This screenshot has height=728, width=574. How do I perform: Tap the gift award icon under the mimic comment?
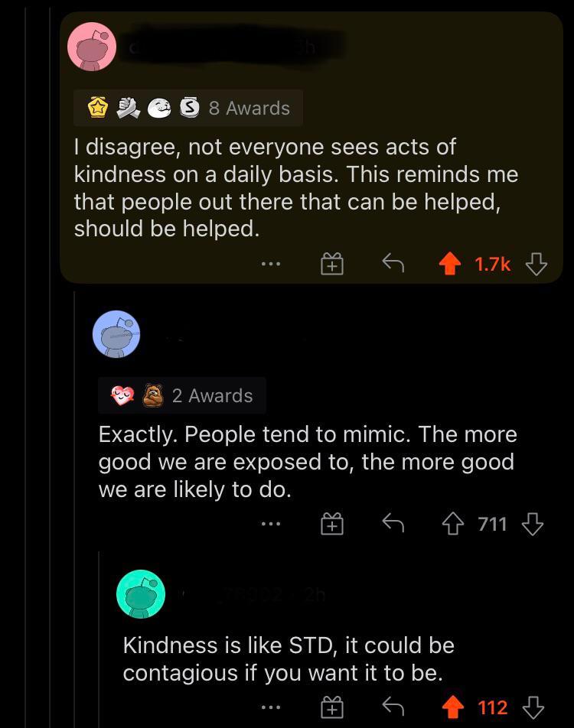click(331, 524)
